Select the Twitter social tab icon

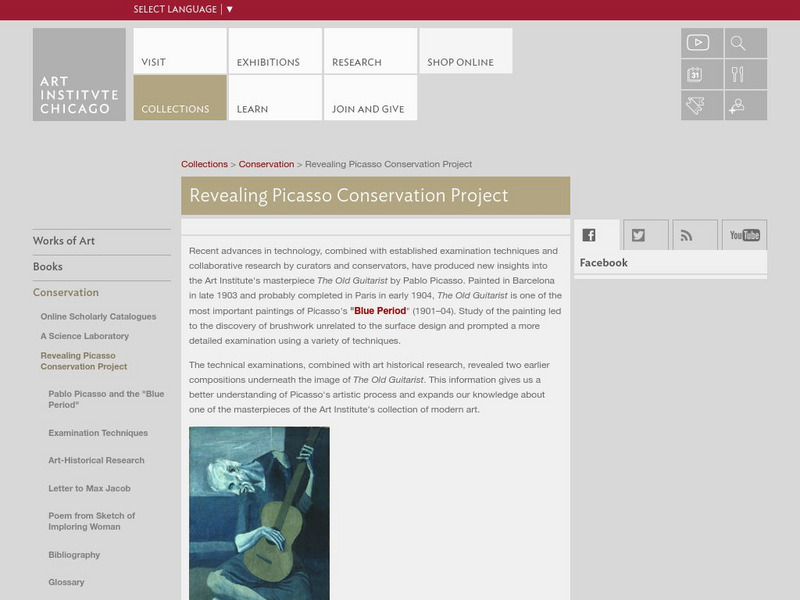coord(645,235)
